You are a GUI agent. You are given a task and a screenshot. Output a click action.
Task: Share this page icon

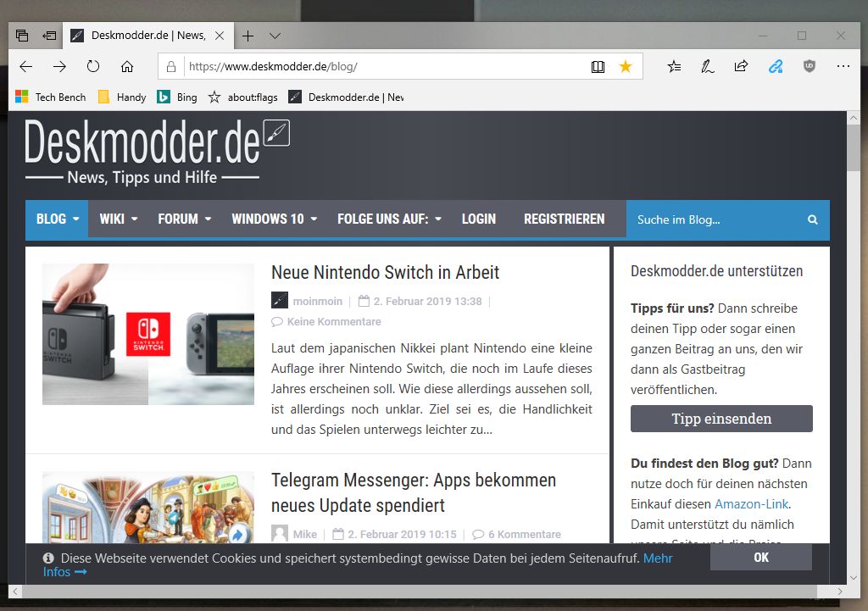(x=741, y=66)
